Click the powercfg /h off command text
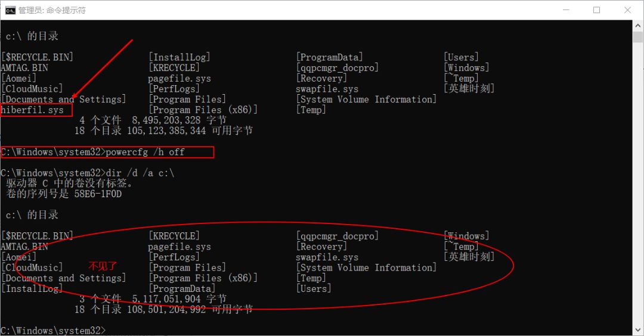 tap(145, 153)
